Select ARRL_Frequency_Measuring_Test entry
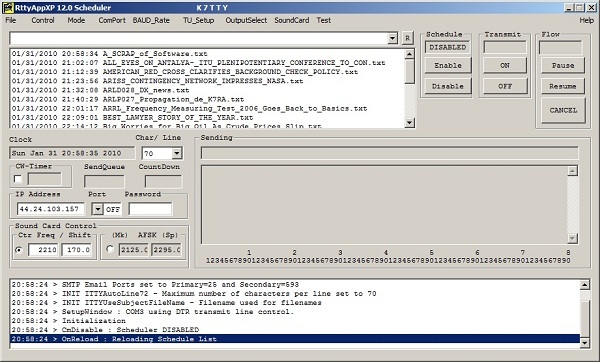Viewport: 600px width, 362px height. pos(208,109)
